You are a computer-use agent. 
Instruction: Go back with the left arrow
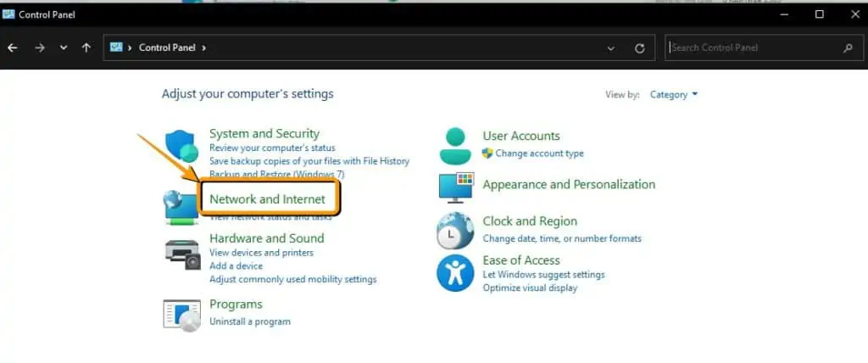pyautogui.click(x=12, y=47)
